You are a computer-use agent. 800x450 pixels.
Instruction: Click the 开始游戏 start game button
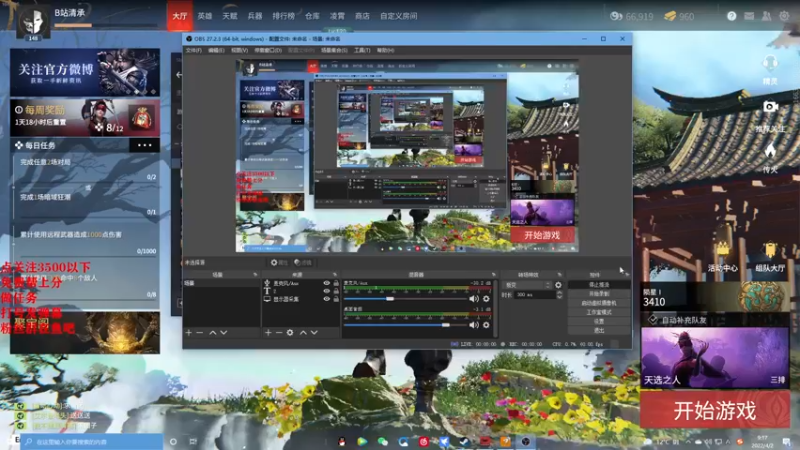click(x=715, y=410)
